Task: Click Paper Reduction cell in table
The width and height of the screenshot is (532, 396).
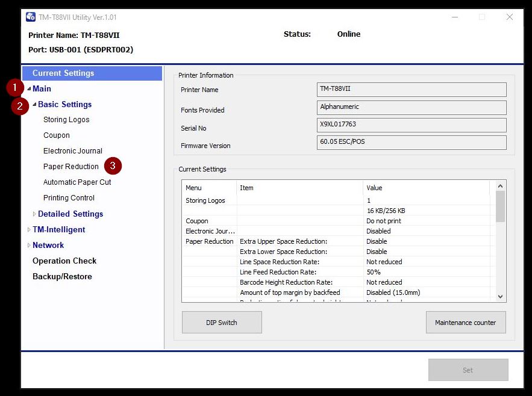Action: click(209, 241)
